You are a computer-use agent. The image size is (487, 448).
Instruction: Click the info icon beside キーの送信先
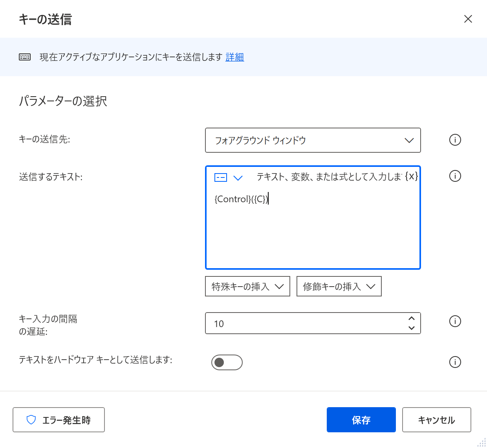[x=455, y=140]
